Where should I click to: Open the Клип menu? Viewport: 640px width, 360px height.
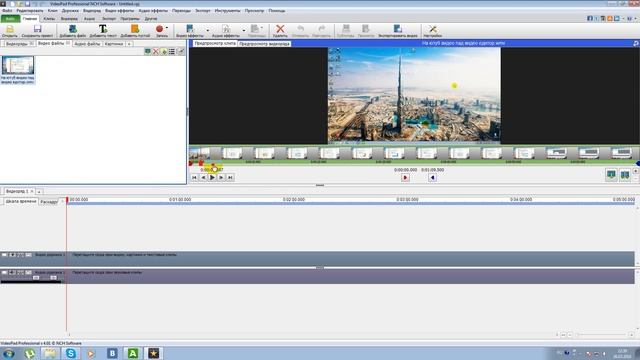(53, 11)
